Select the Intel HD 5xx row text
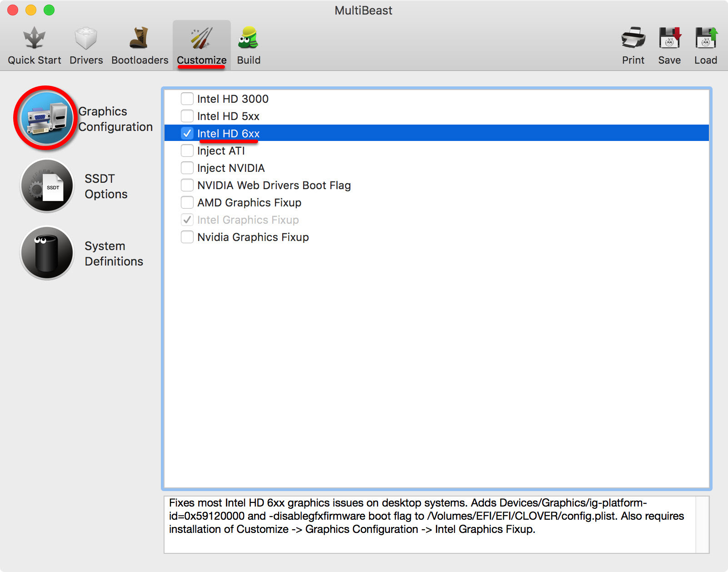 228,116
